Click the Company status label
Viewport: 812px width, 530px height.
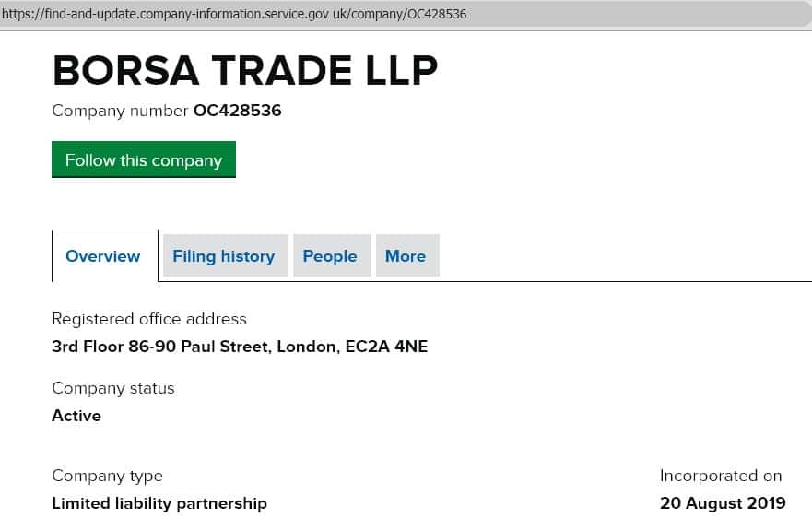[112, 388]
